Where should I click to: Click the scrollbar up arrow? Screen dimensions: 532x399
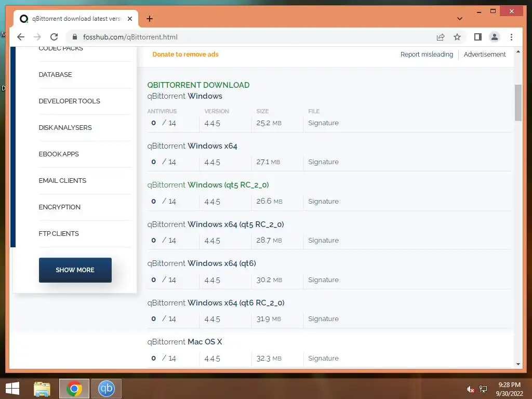[x=518, y=52]
